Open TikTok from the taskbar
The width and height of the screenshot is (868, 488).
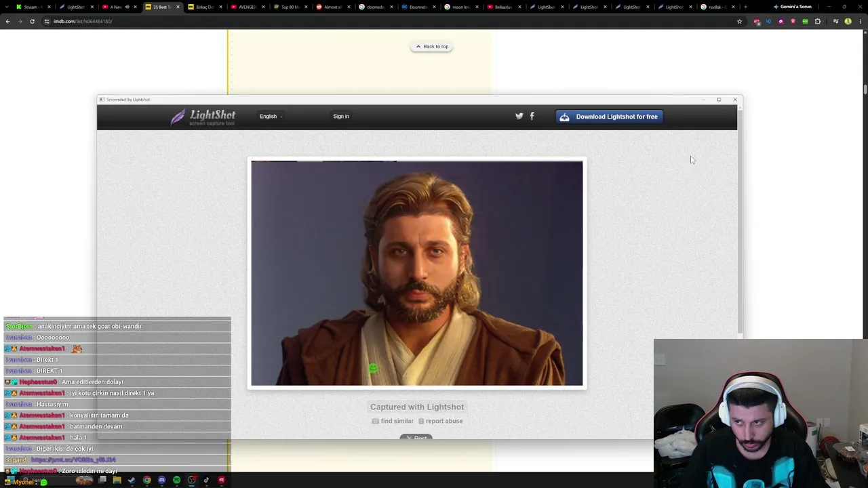click(x=206, y=481)
